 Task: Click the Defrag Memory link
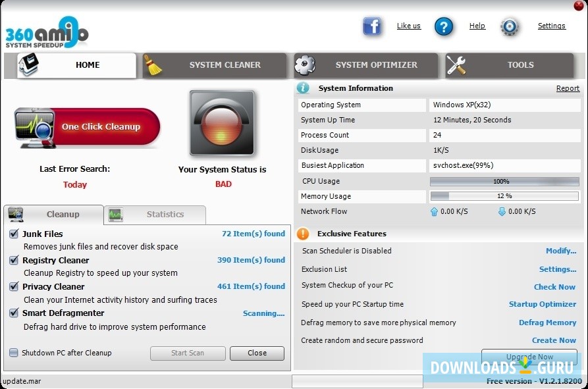tap(547, 323)
